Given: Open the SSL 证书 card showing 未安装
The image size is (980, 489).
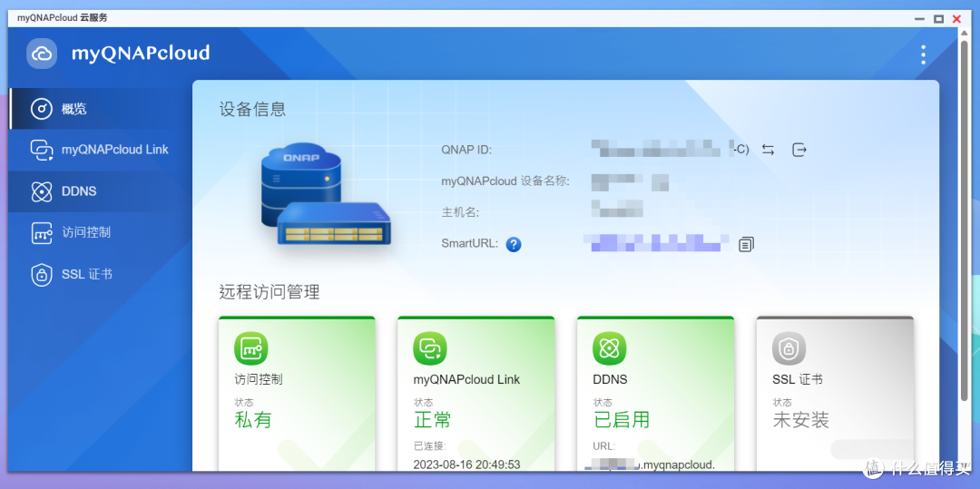Looking at the screenshot, I should [x=835, y=394].
